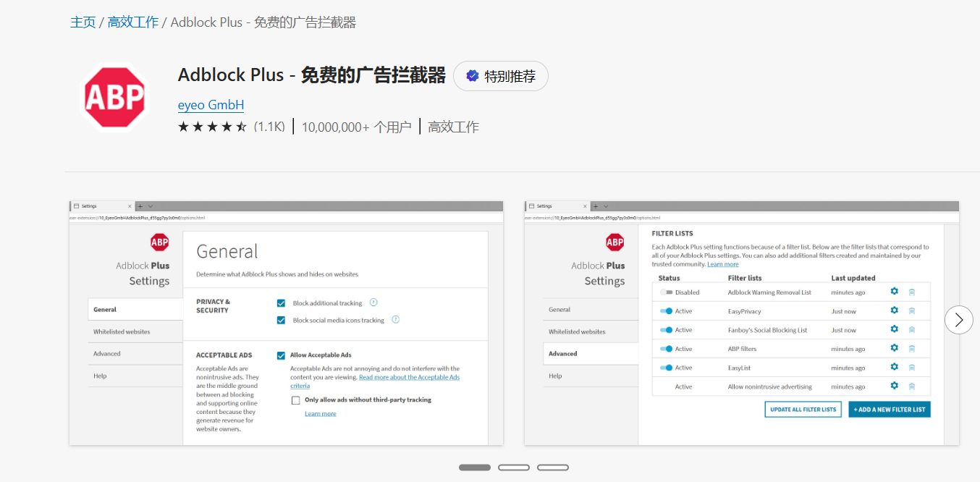Open settings gear for Fanboy's Social Blocking List
The image size is (980, 482).
[x=894, y=329]
